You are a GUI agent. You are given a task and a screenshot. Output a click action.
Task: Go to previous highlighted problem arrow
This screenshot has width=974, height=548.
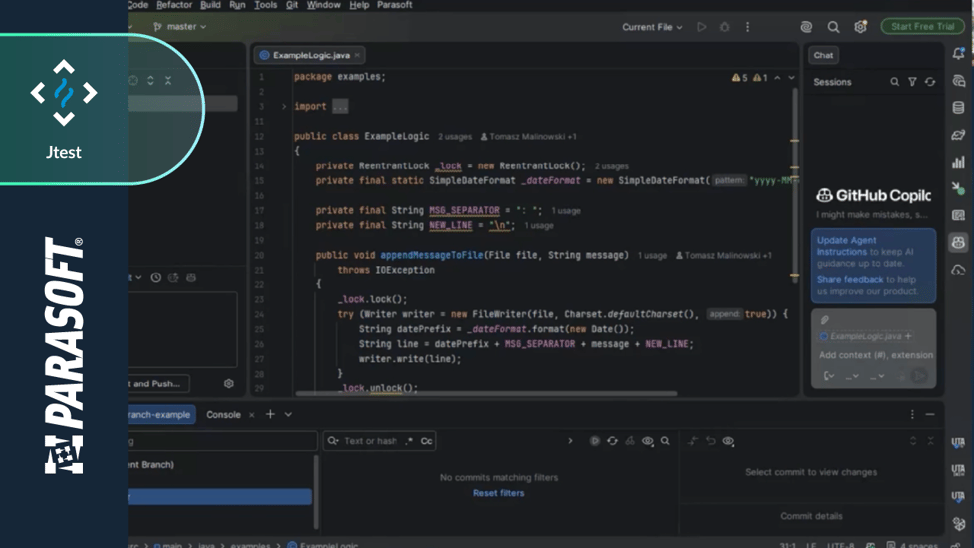coord(777,78)
